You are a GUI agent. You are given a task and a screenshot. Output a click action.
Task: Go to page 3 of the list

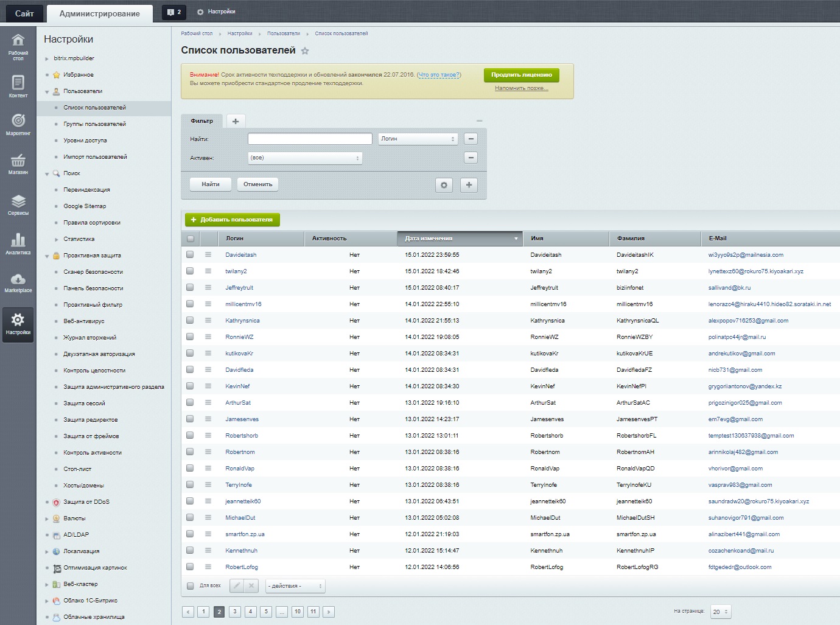[235, 612]
